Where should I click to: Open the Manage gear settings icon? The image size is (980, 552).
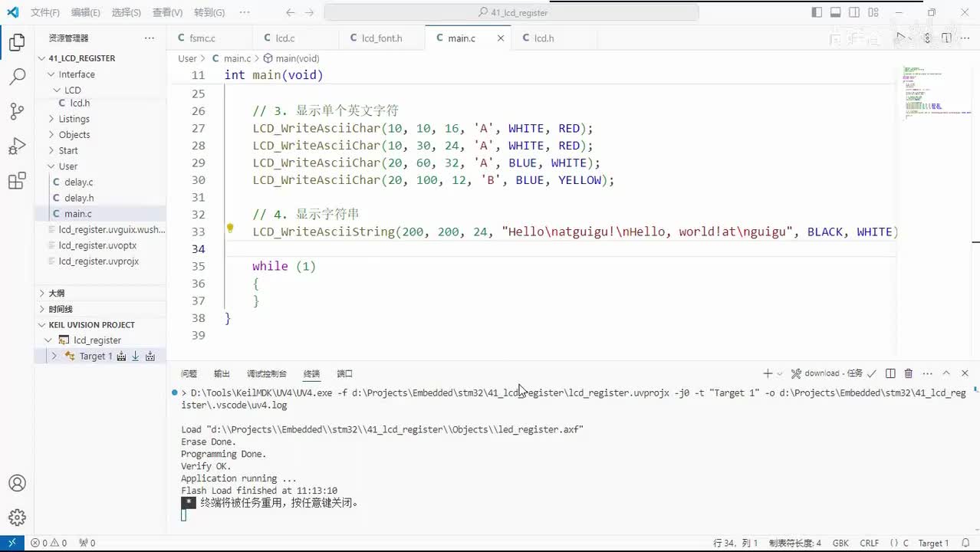[17, 517]
